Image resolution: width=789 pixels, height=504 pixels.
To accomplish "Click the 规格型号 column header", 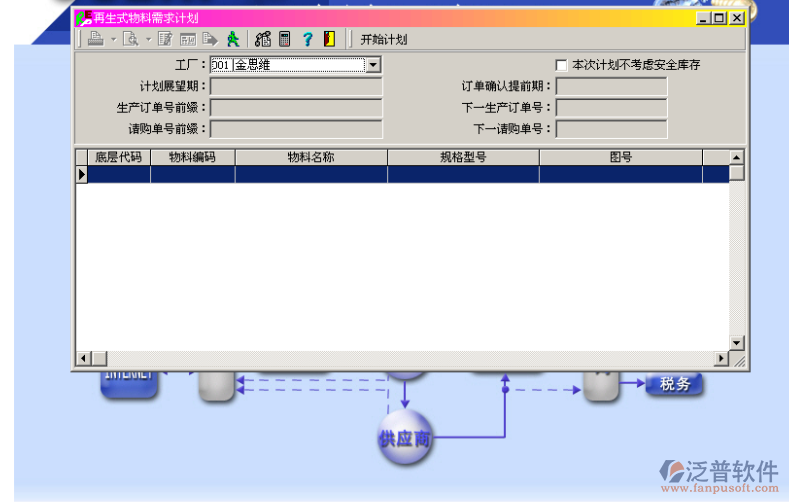I will point(463,157).
